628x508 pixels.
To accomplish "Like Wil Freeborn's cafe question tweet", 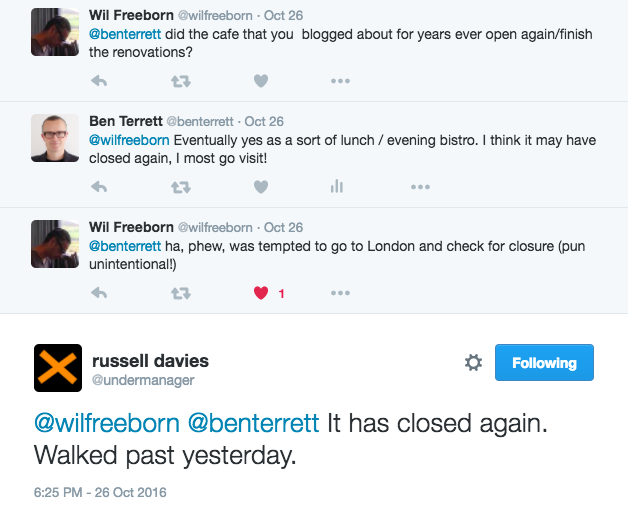I will [x=261, y=80].
